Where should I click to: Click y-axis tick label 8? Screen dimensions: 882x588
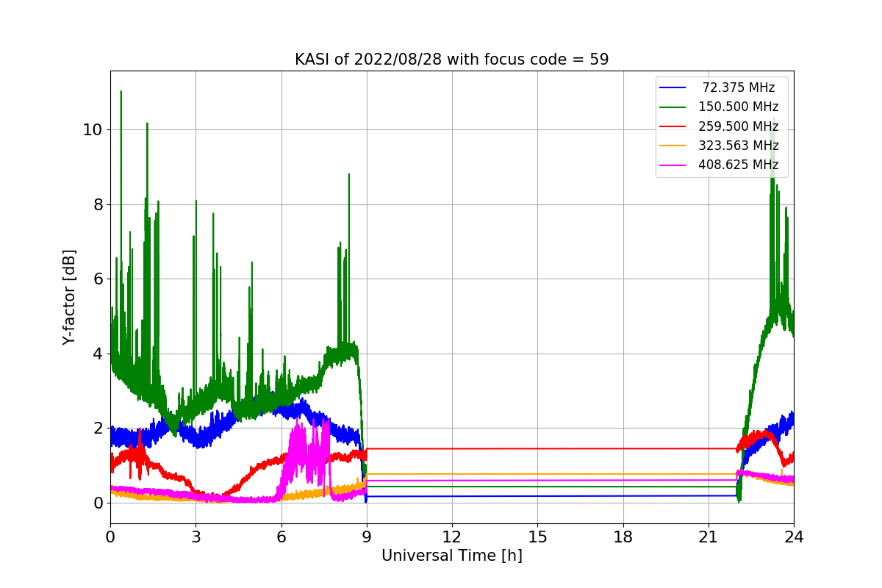98,204
